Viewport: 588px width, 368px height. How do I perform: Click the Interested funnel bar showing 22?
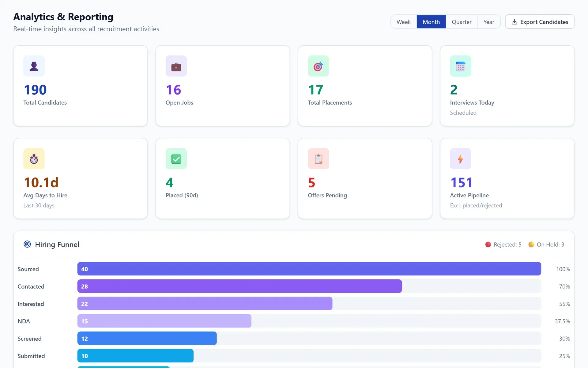205,304
